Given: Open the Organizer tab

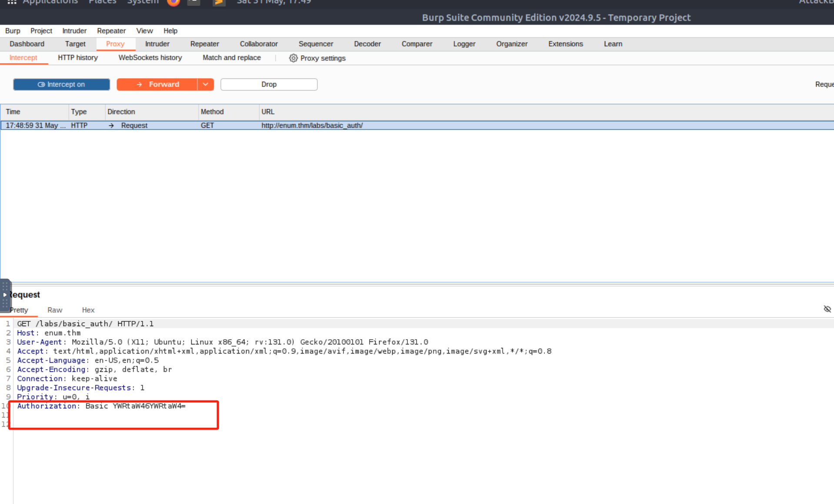Looking at the screenshot, I should 512,44.
